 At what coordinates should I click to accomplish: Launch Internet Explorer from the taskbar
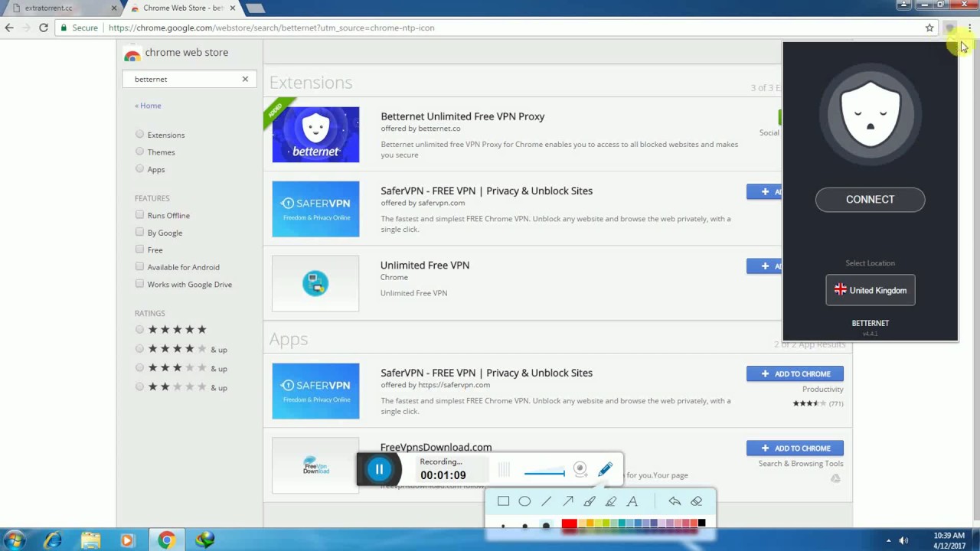tap(52, 540)
